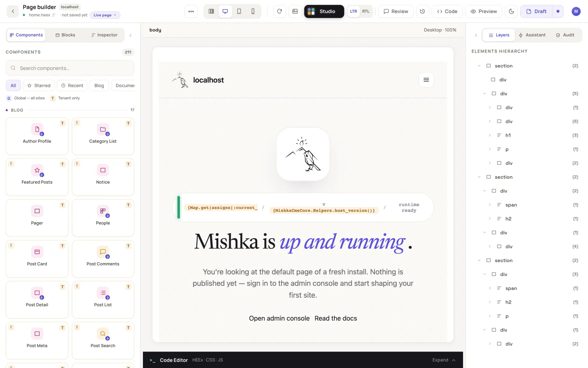Viewport: 588px width, 368px height.
Task: Click the Studio button
Action: 324,11
